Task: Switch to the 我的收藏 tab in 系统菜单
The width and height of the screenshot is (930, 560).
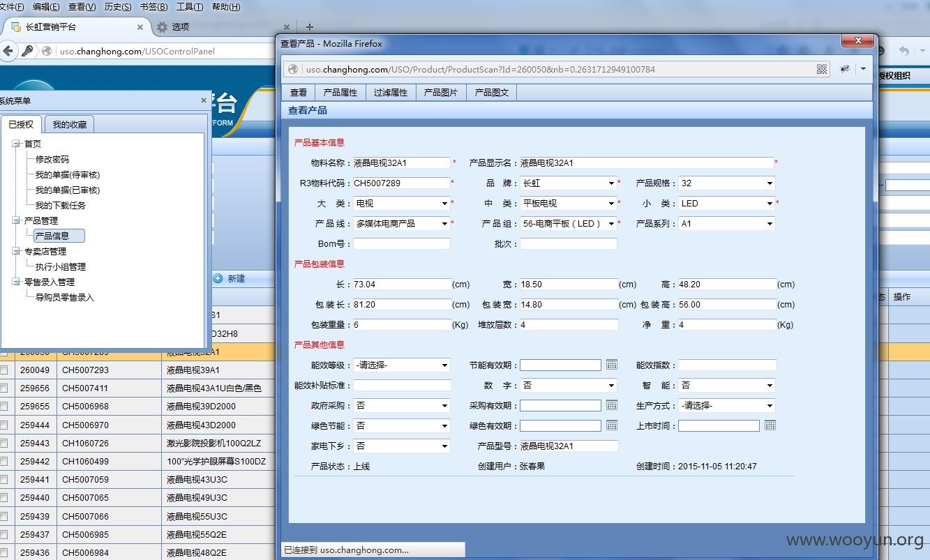Action: tap(70, 125)
